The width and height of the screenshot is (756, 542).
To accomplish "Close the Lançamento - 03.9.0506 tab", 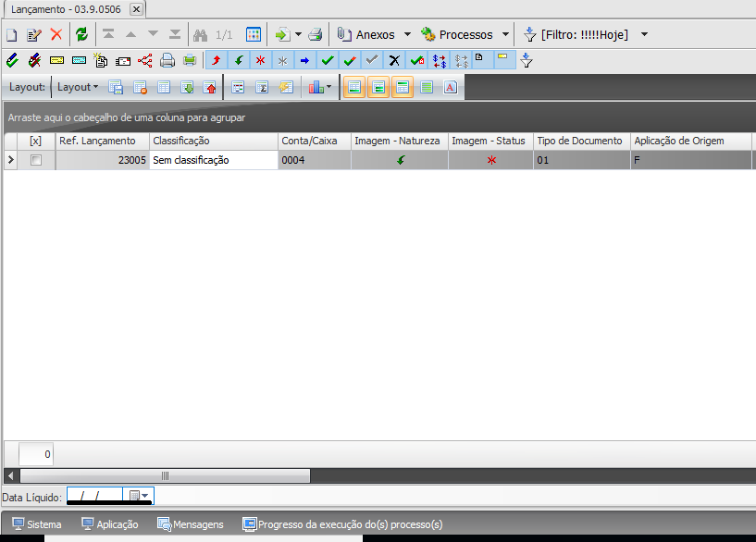I will click(136, 9).
